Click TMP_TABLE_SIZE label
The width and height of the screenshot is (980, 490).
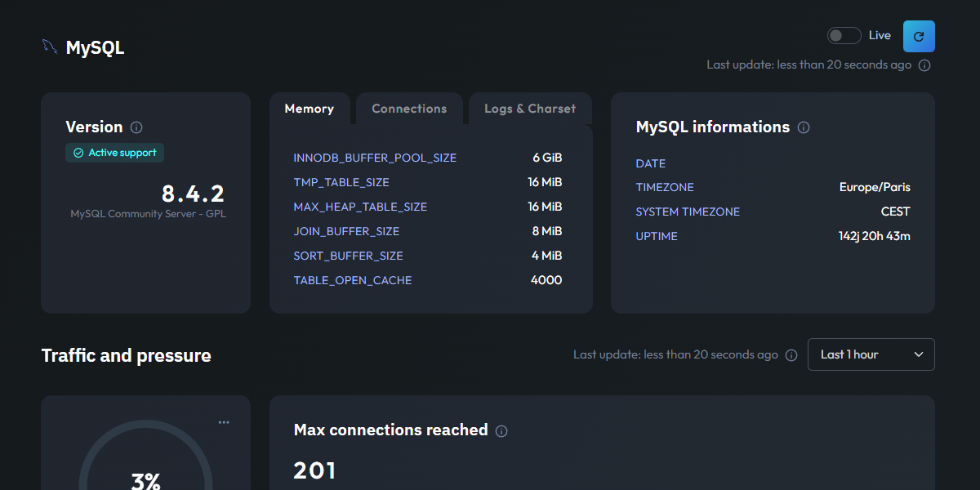click(341, 182)
